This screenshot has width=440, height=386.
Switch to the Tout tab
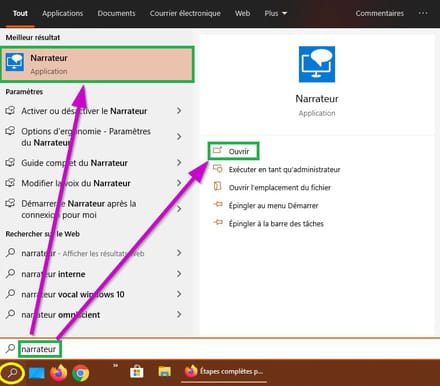coord(20,13)
